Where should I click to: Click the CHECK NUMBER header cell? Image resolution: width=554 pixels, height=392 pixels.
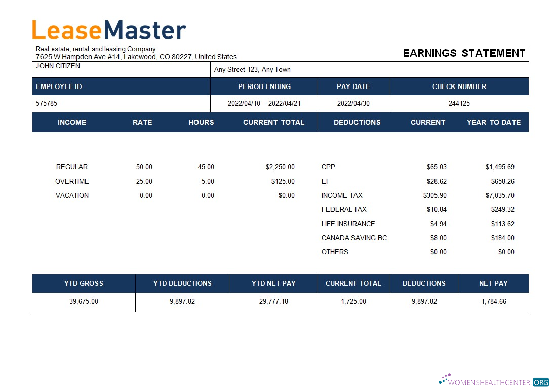coord(459,86)
